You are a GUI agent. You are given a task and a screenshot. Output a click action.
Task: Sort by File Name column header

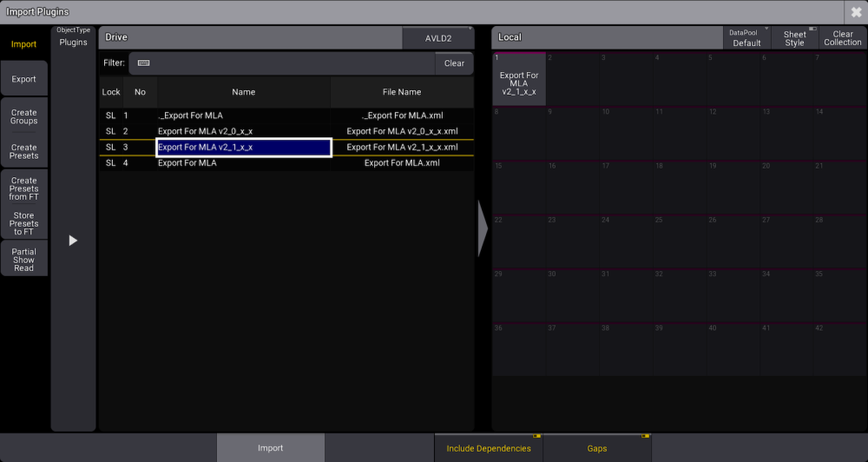[402, 92]
